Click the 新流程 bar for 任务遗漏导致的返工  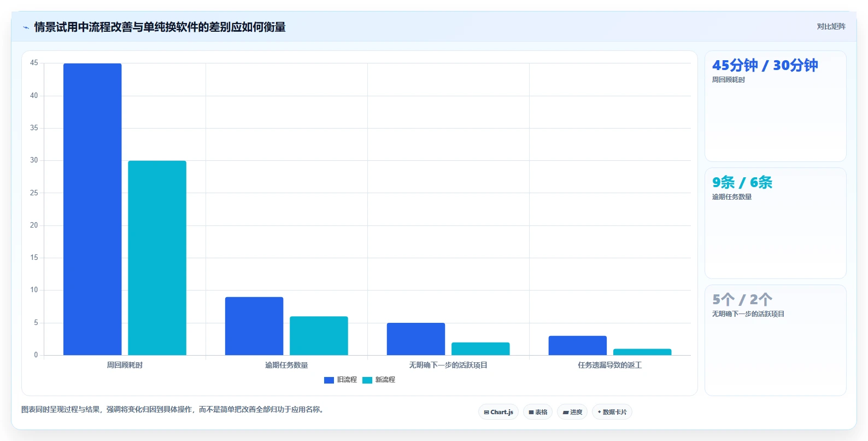coord(642,352)
